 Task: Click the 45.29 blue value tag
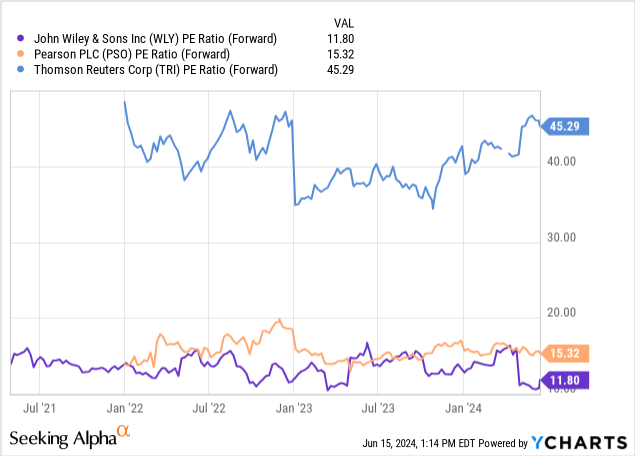[569, 127]
